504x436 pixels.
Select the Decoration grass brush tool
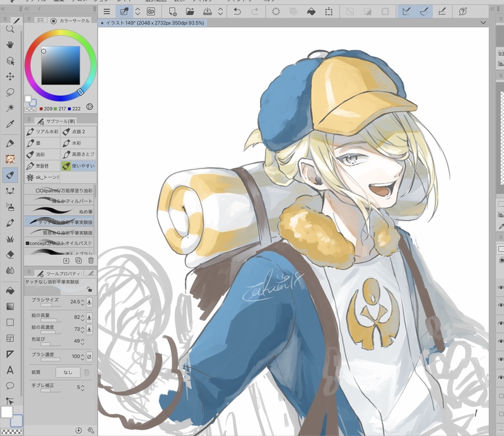[10, 239]
